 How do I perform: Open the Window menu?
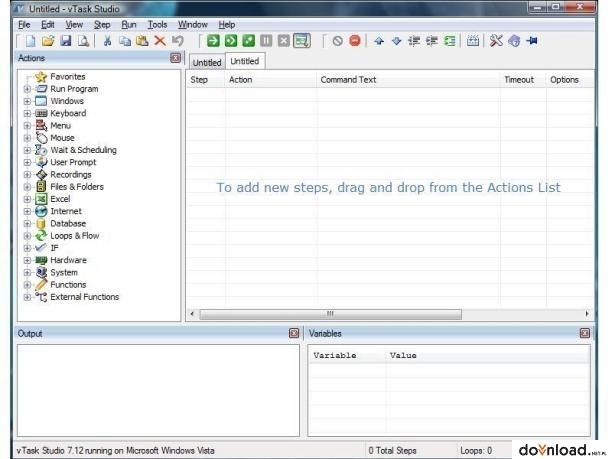193,25
